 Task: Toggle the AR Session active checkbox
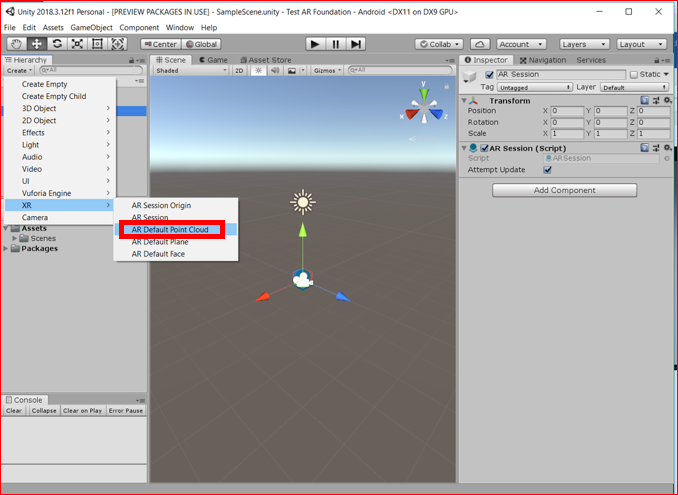tap(489, 75)
